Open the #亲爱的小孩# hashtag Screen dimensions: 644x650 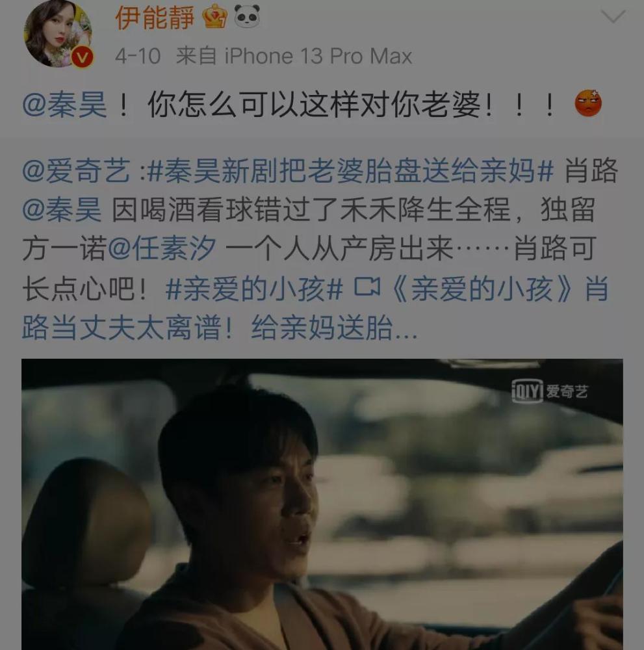click(255, 289)
